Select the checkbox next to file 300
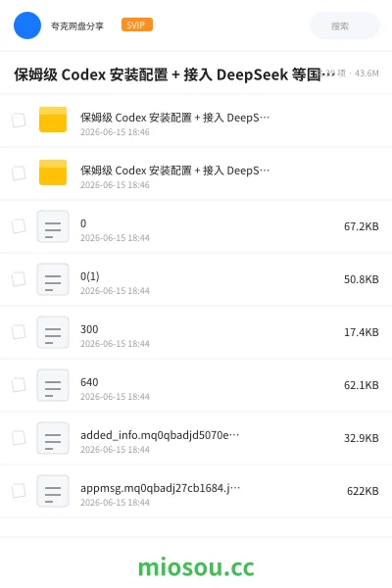This screenshot has width=392, height=588. 19,332
